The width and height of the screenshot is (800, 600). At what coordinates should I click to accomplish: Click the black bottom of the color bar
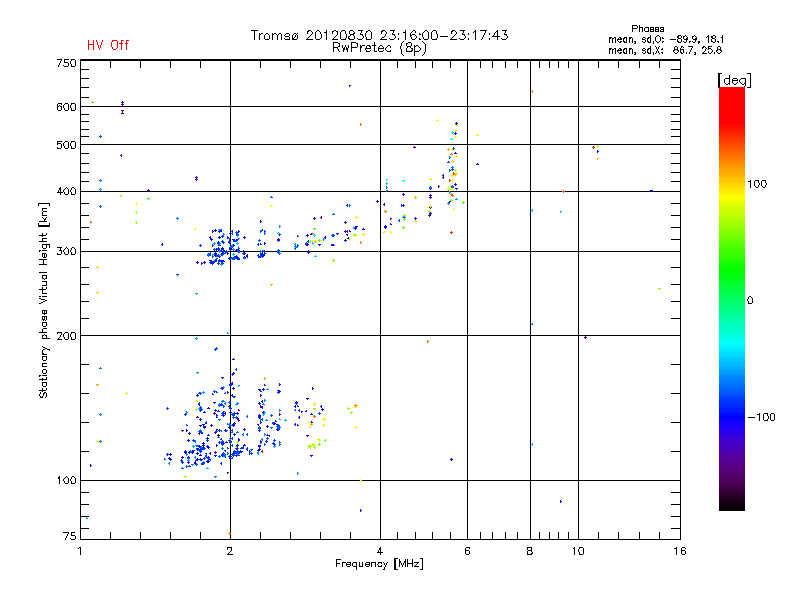click(732, 503)
